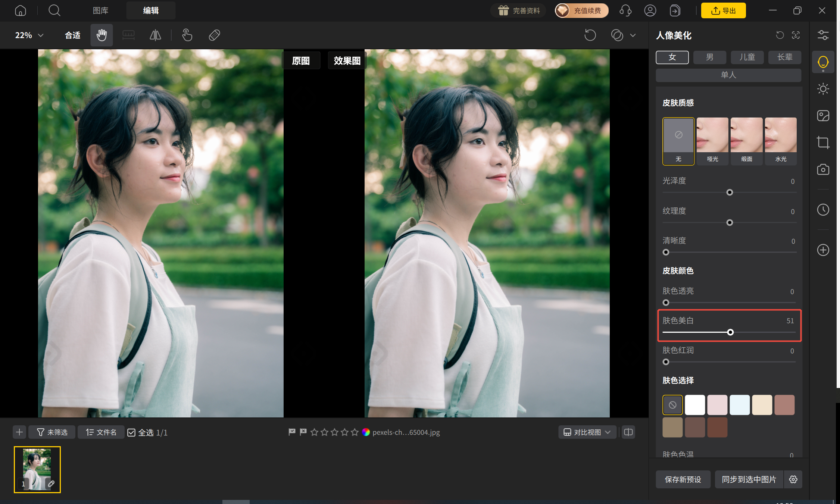Image resolution: width=840 pixels, height=504 pixels.
Task: Expand the 单人 person selector
Action: click(x=728, y=75)
